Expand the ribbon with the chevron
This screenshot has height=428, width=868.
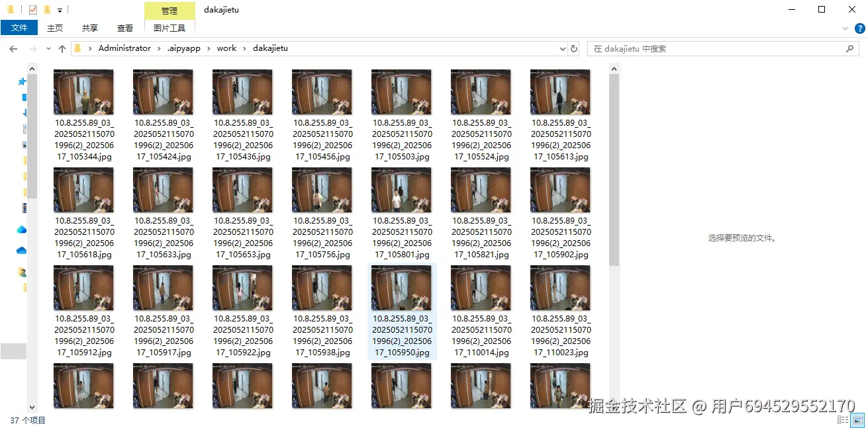pos(845,28)
